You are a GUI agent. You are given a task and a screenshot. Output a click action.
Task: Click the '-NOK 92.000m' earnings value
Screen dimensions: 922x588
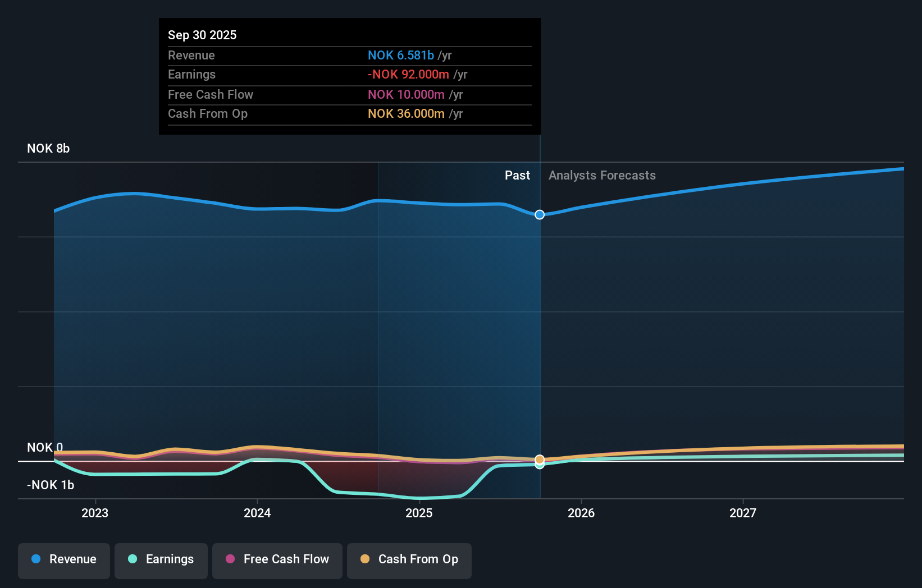click(408, 74)
